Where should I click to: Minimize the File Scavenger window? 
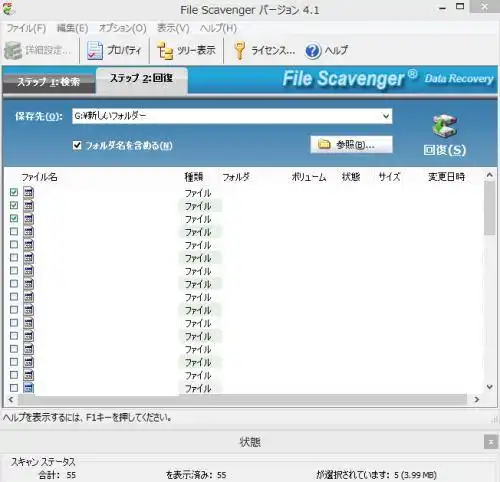click(442, 8)
